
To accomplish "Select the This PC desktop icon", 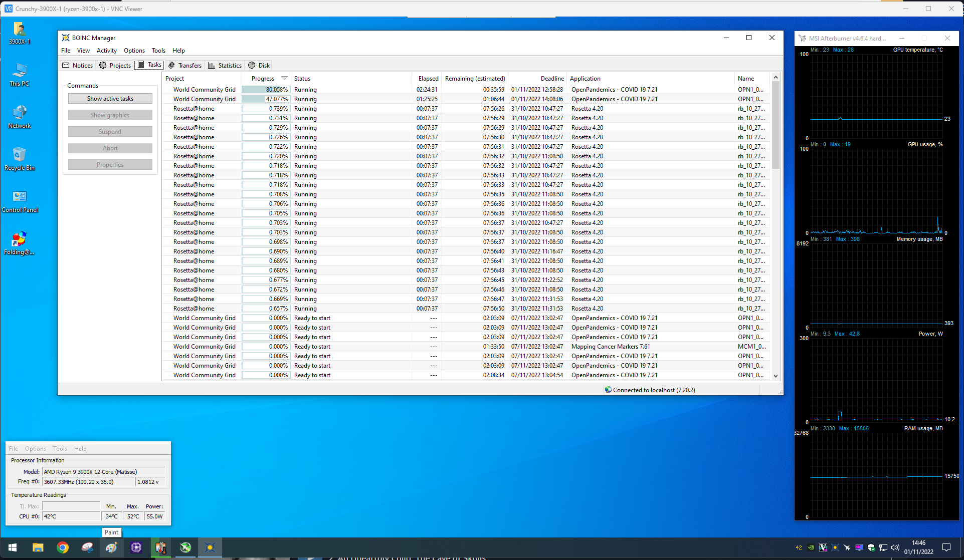I will pyautogui.click(x=20, y=75).
